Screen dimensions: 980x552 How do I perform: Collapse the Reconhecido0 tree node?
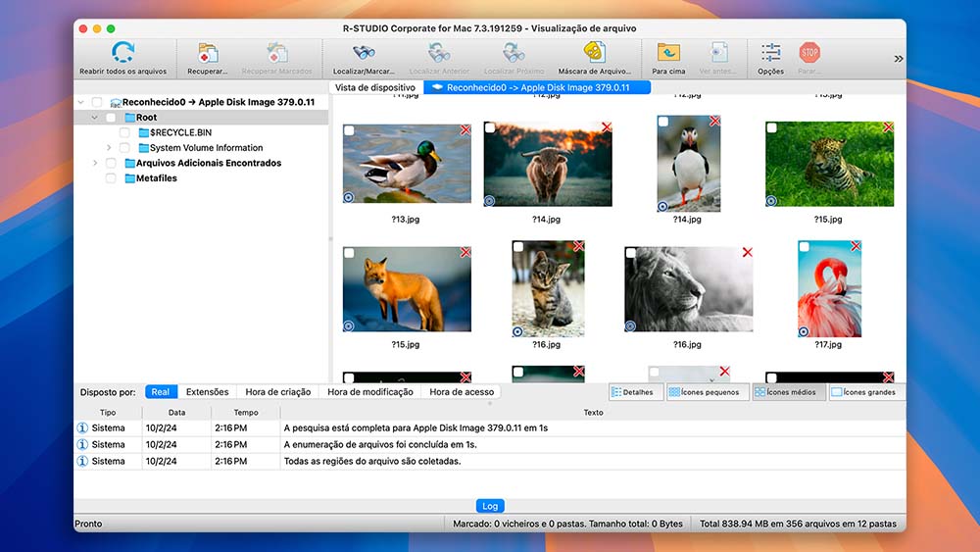[x=80, y=102]
